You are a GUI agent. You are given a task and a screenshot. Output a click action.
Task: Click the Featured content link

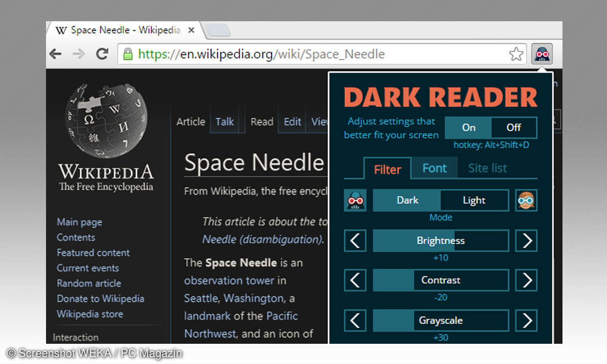click(93, 253)
